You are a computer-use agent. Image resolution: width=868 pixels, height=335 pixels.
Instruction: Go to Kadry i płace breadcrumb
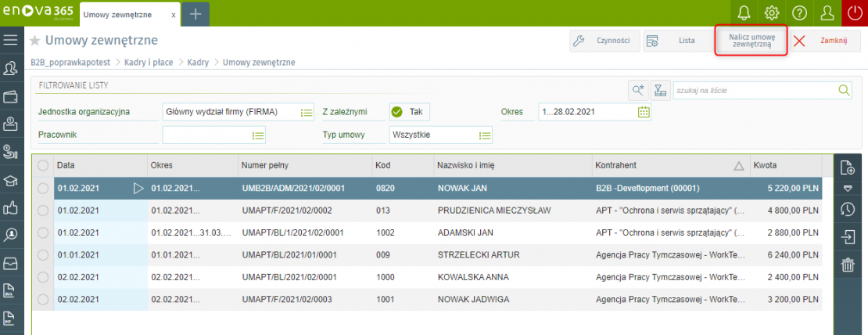149,63
